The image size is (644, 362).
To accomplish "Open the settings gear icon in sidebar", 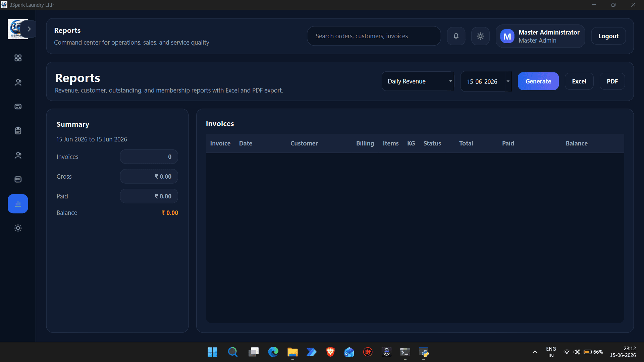I will tap(18, 228).
